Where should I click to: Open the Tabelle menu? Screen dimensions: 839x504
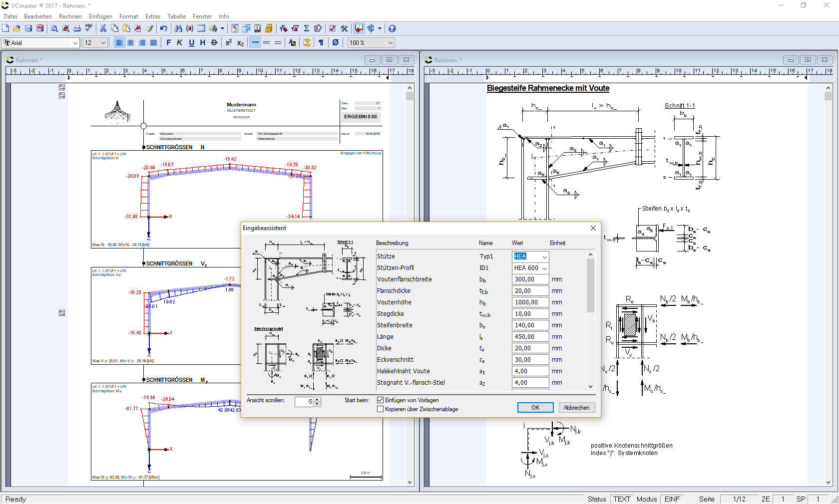(x=176, y=16)
